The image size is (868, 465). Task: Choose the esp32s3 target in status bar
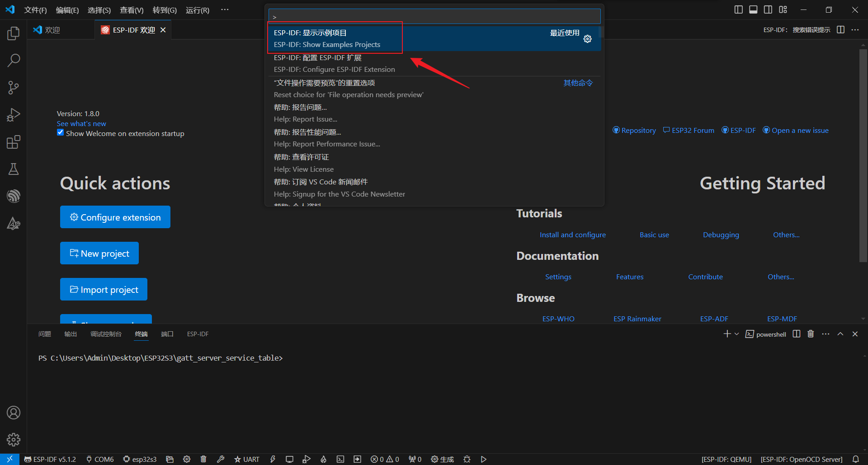click(140, 459)
